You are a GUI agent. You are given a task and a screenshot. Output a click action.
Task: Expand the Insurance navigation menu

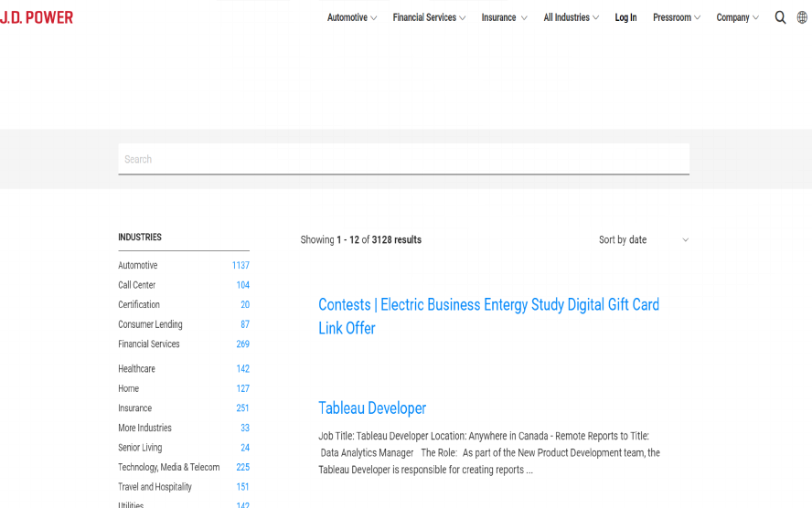coord(504,17)
